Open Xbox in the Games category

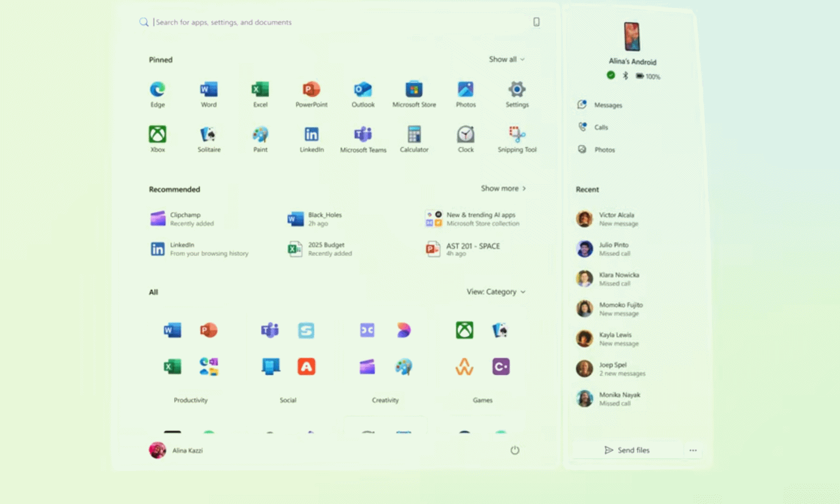464,330
